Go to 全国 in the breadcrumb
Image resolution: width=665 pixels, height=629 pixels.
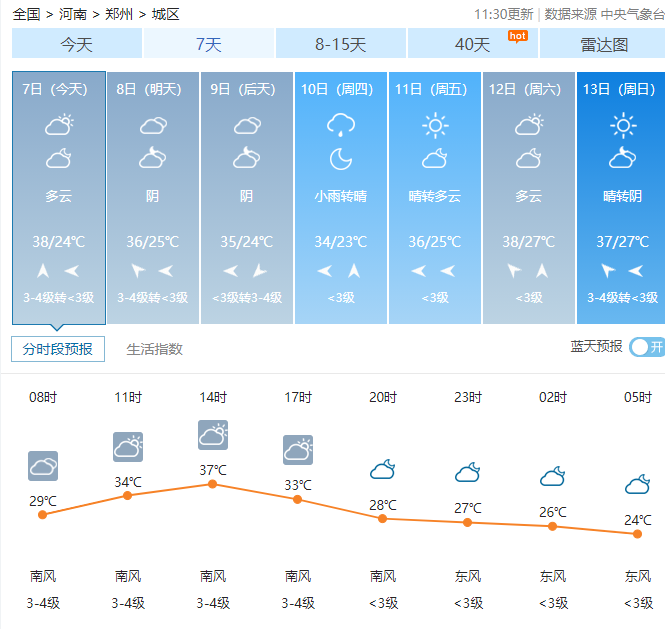point(26,14)
